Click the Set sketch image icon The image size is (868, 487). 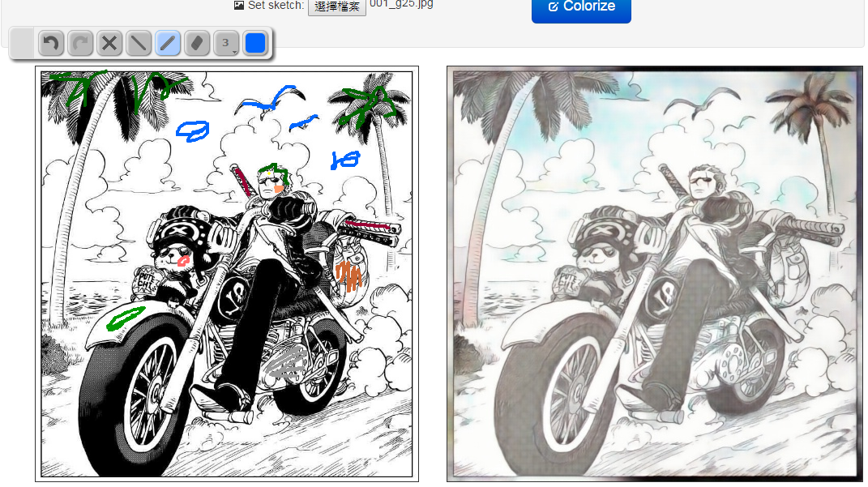[x=238, y=6]
